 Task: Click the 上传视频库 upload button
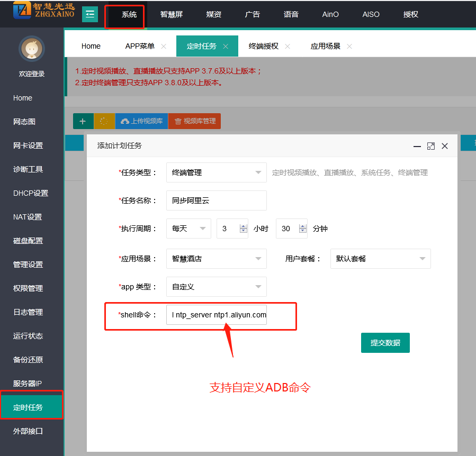pyautogui.click(x=141, y=121)
